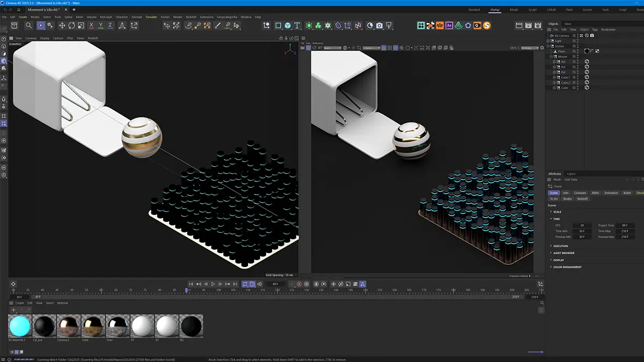Image resolution: width=644 pixels, height=362 pixels.
Task: Select the Scale tool
Action: pos(82,25)
